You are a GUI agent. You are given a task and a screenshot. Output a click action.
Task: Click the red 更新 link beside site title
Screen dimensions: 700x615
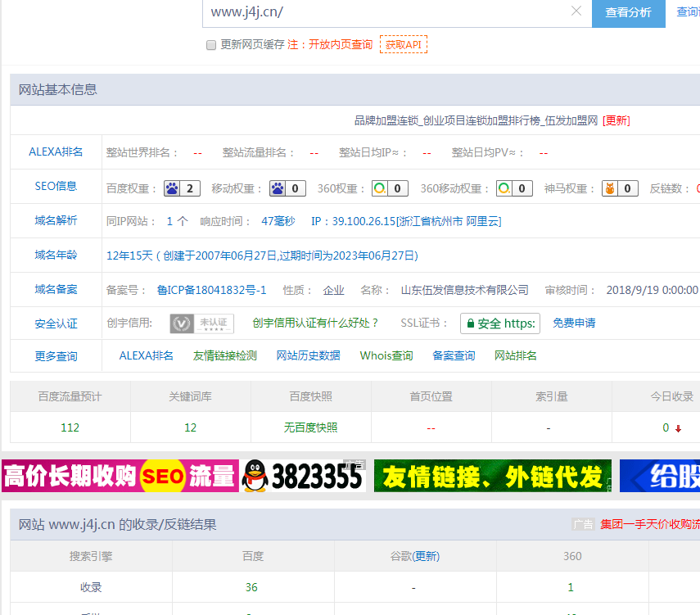pos(616,120)
